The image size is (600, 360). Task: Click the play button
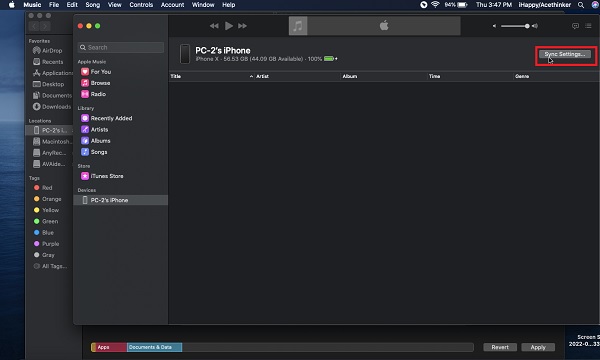(229, 26)
